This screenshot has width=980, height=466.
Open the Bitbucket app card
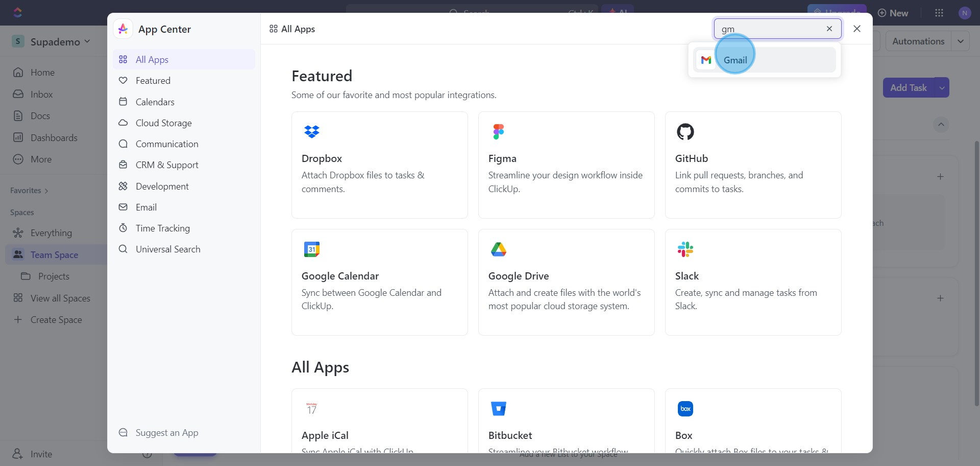(x=566, y=421)
